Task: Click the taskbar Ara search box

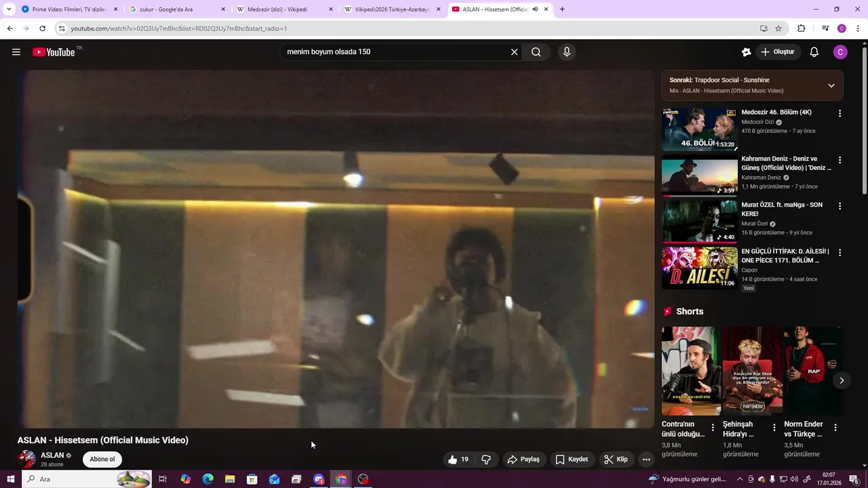Action: point(87,479)
